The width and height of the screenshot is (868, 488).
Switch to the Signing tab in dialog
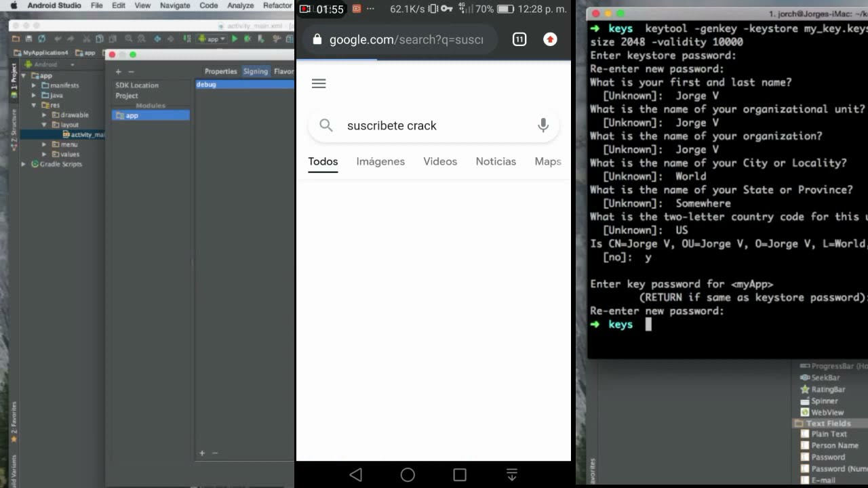click(x=256, y=71)
